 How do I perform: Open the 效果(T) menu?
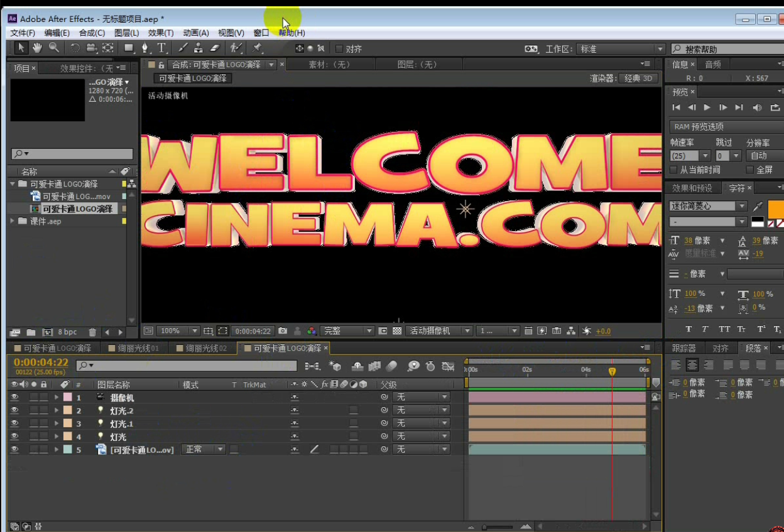pos(161,33)
